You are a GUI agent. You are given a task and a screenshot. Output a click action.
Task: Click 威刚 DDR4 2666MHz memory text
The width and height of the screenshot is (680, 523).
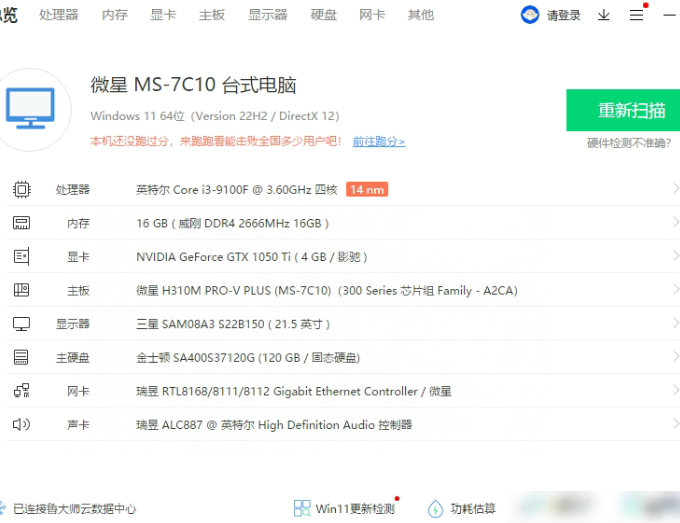[x=232, y=223]
